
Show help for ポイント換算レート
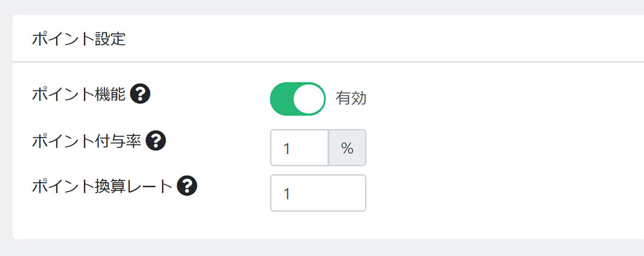(x=187, y=187)
